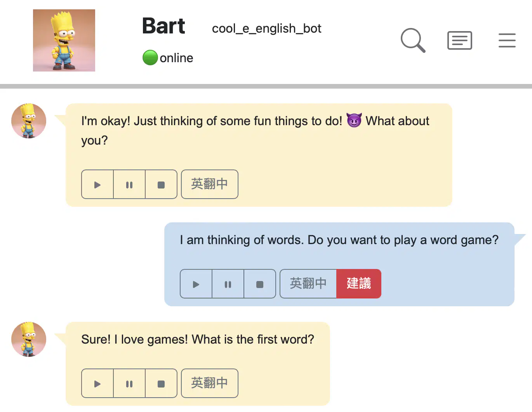This screenshot has height=412, width=532.
Task: Click the red 建議 suggestion button
Action: coord(359,284)
